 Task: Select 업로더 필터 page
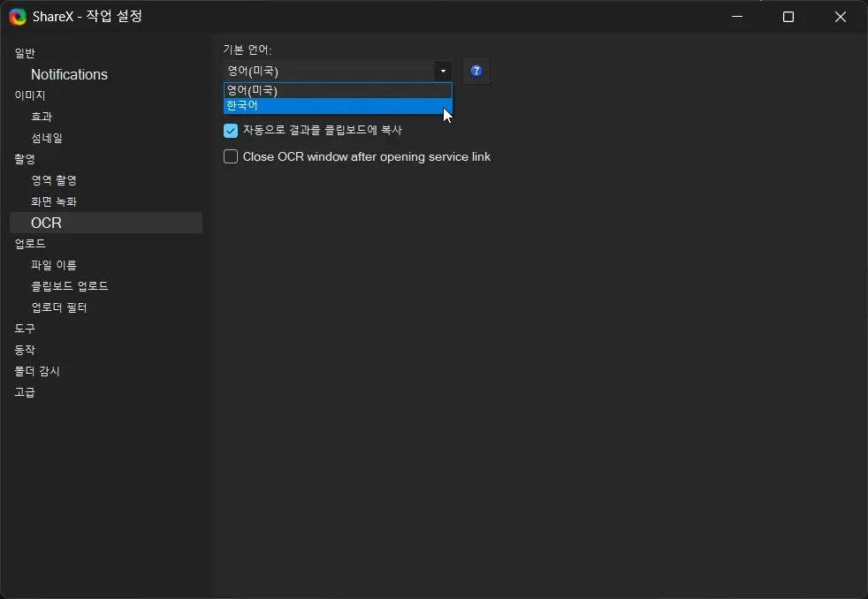[x=59, y=307]
